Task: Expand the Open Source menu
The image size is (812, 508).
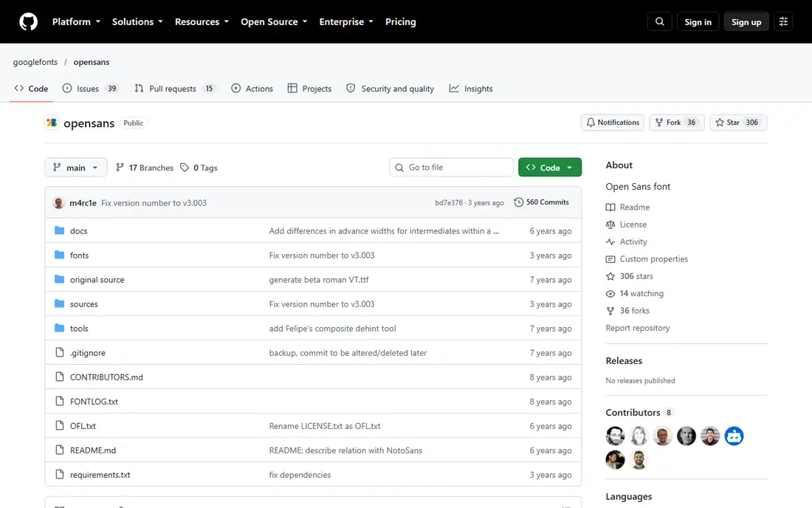Action: [274, 21]
